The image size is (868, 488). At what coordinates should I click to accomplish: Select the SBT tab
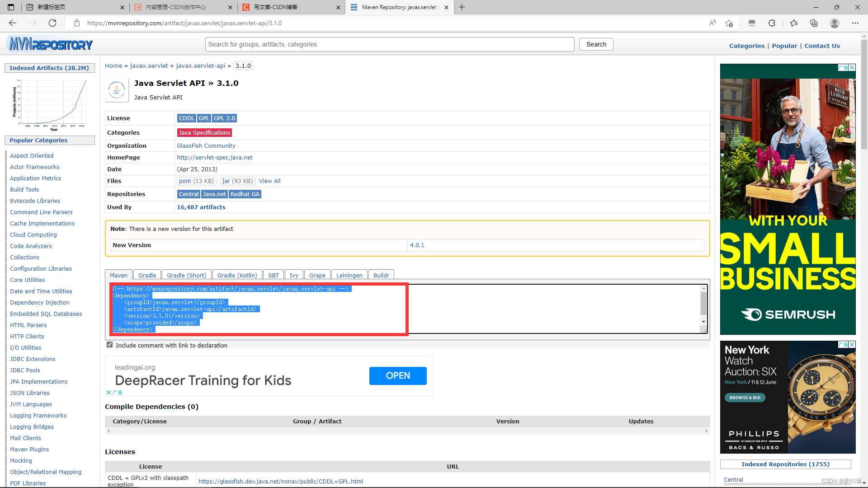click(274, 275)
